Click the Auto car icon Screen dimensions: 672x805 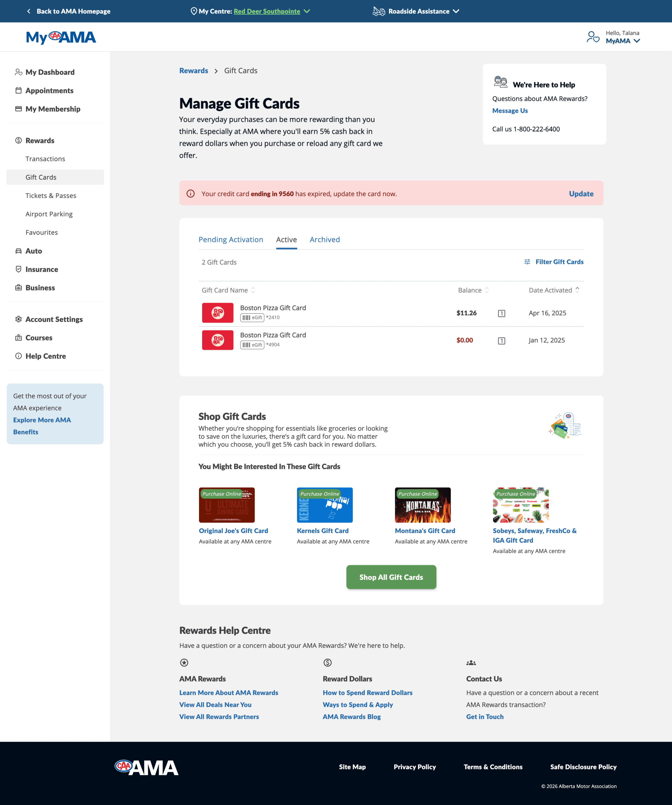19,251
